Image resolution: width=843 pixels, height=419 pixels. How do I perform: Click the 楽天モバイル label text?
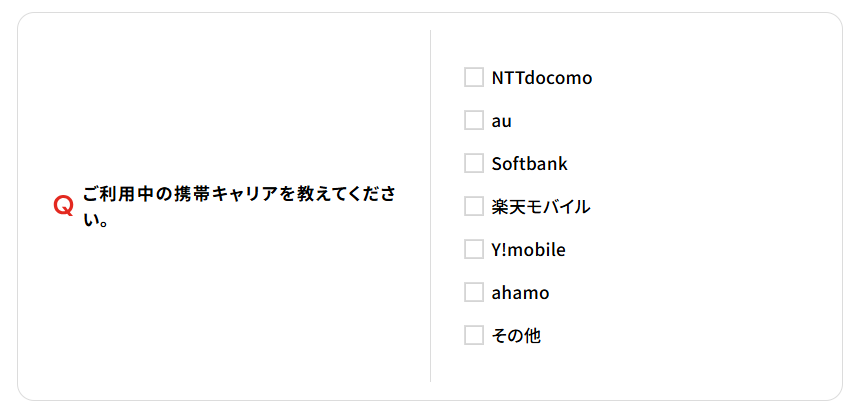[540, 207]
